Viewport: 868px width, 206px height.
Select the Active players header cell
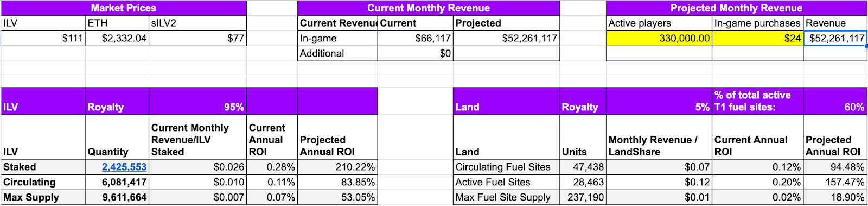coord(659,23)
